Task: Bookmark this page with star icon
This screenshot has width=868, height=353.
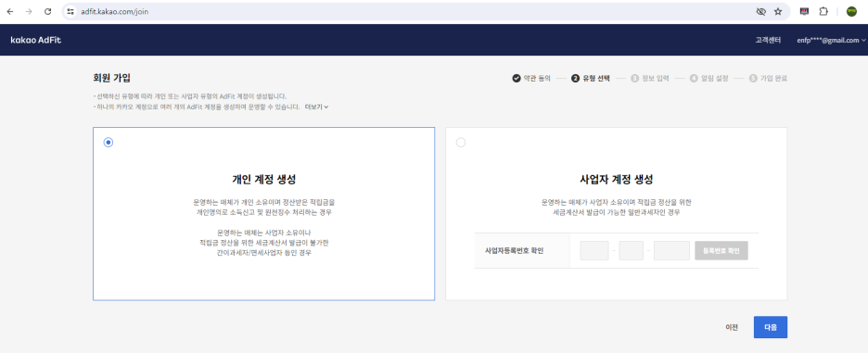Action: click(778, 12)
